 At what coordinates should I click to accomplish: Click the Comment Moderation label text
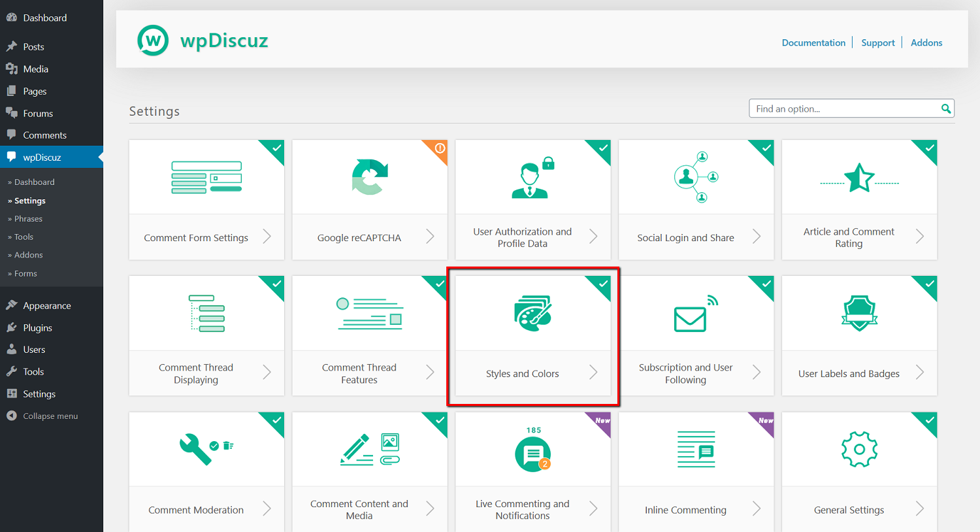[x=196, y=510]
